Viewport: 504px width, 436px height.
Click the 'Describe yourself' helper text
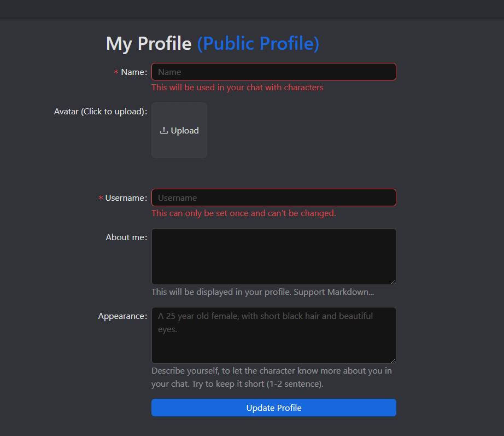(272, 377)
